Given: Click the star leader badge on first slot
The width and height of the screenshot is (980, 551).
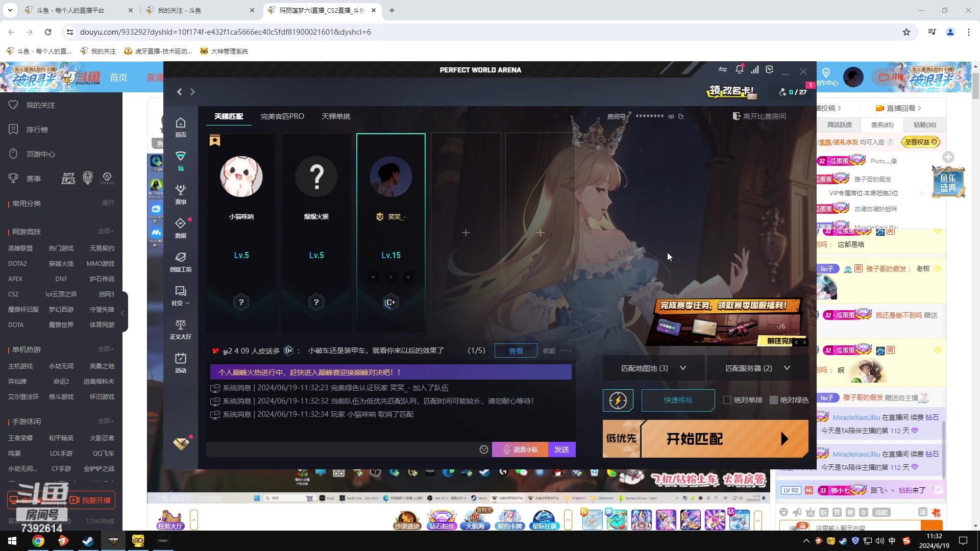Looking at the screenshot, I should pos(215,140).
